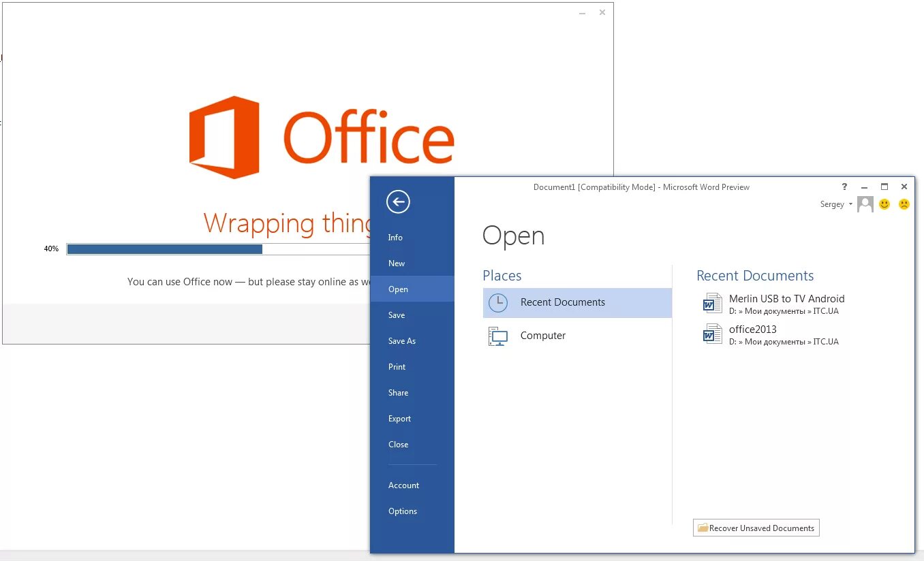Open the Info menu item
The width and height of the screenshot is (924, 561).
pos(412,238)
